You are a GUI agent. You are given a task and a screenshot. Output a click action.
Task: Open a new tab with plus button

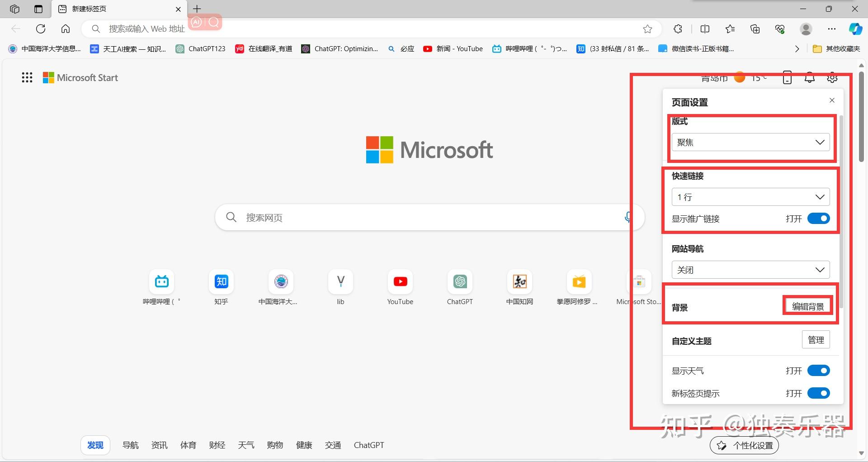coord(197,9)
